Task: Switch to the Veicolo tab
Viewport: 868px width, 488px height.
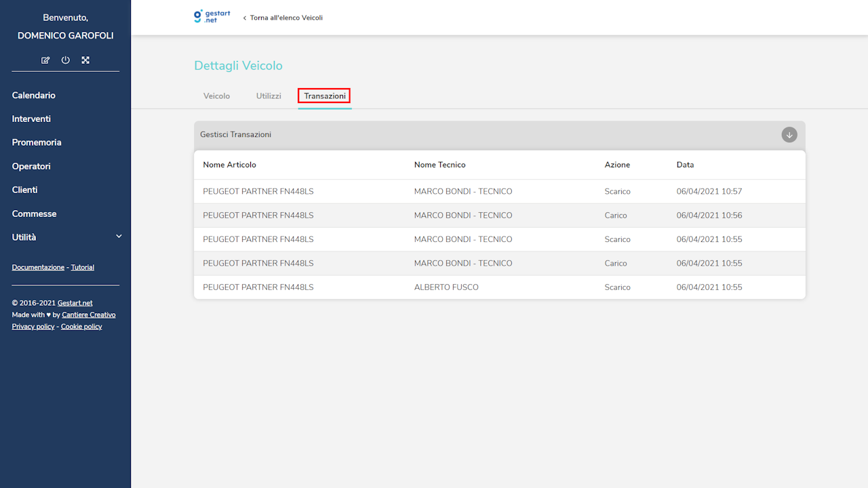Action: point(216,96)
